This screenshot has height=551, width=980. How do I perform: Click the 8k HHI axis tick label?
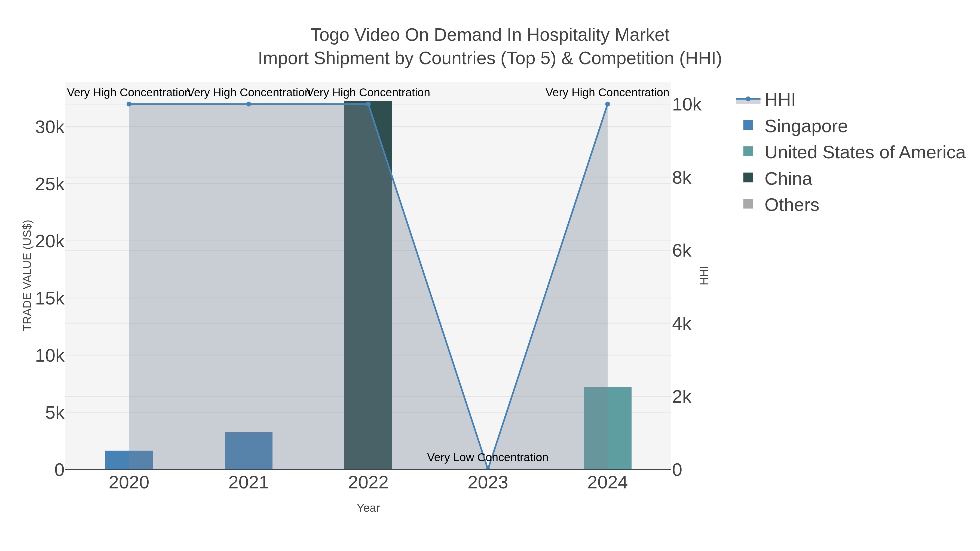coord(682,178)
